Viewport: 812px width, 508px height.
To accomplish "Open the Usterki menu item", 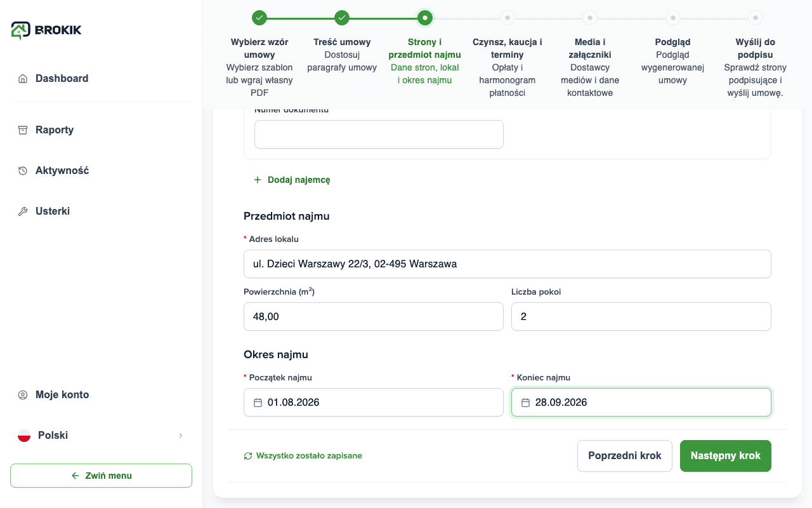I will click(101, 211).
